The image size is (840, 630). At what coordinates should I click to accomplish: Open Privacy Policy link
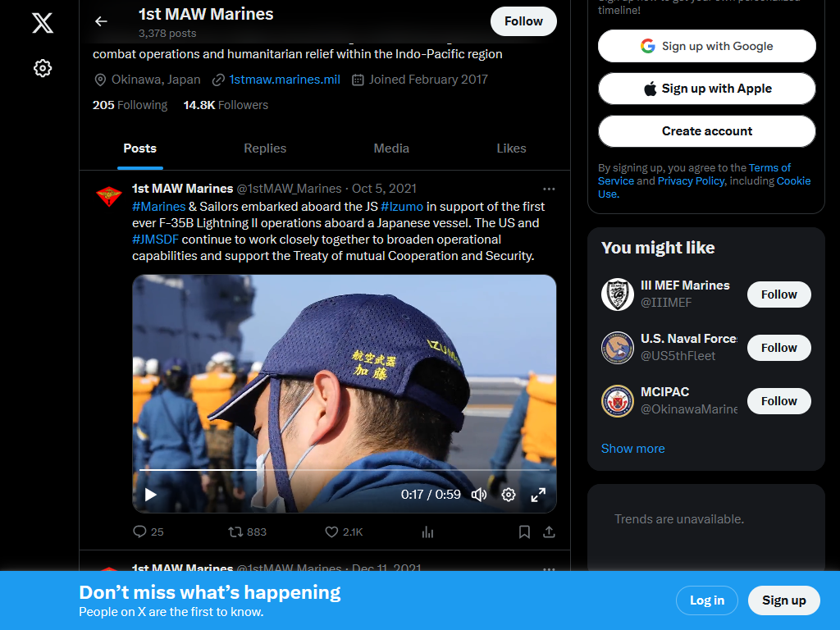tap(691, 181)
